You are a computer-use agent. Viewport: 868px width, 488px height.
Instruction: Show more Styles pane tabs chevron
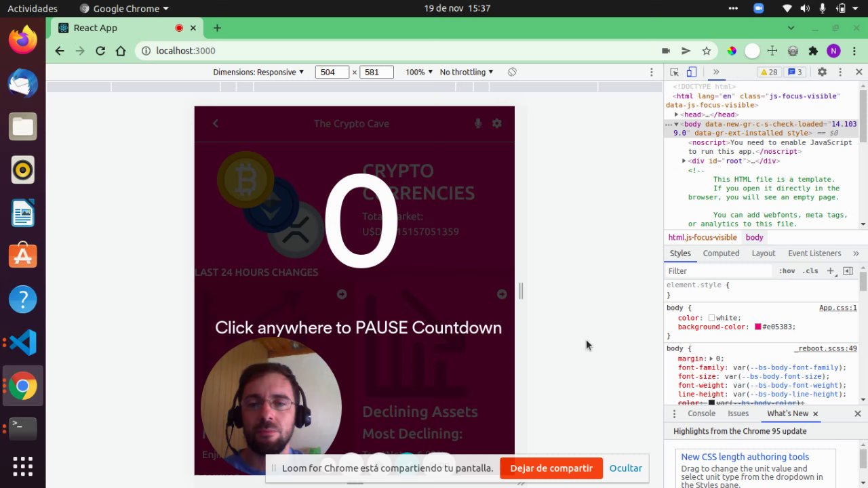pos(856,253)
